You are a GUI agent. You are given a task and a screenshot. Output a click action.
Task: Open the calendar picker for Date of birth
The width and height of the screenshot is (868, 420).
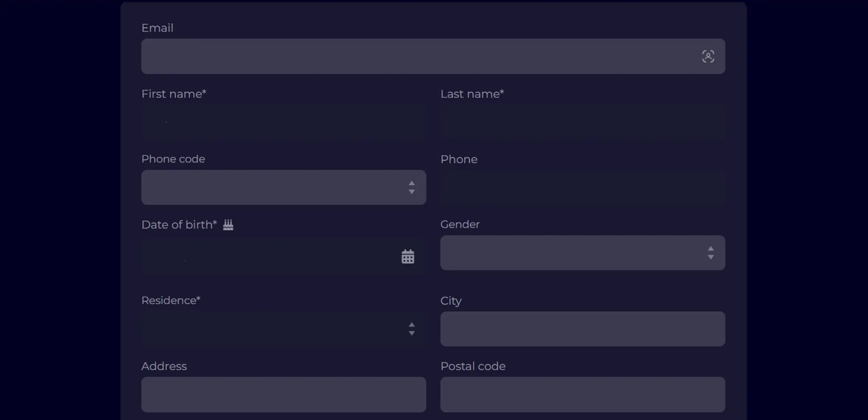(407, 256)
